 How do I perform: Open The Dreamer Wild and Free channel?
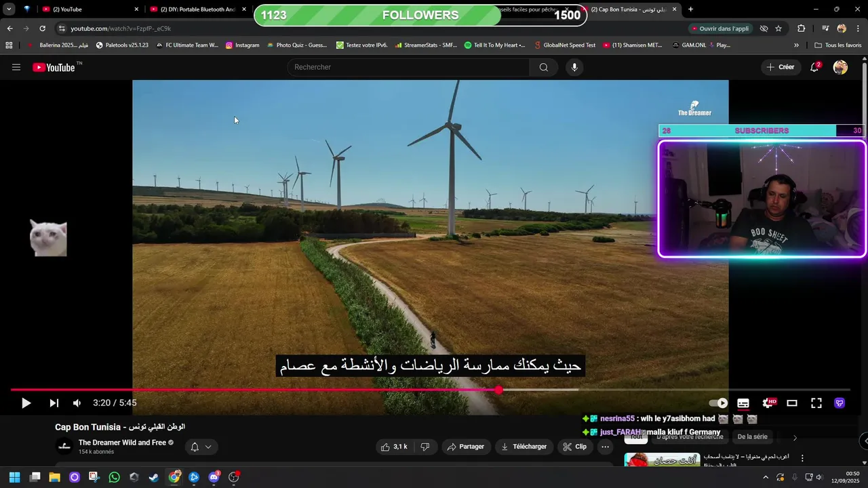coord(122,443)
